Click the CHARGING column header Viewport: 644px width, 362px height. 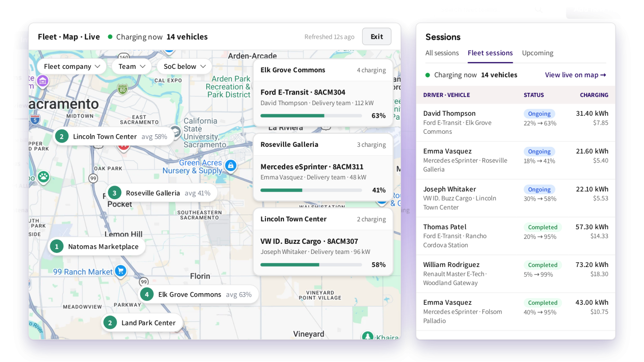coord(594,95)
